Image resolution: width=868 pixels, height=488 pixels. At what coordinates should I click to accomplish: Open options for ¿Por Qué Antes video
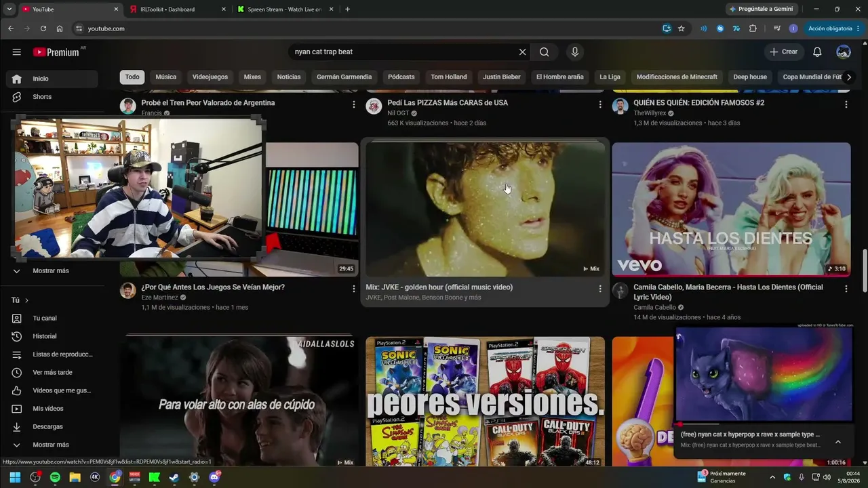(x=353, y=289)
